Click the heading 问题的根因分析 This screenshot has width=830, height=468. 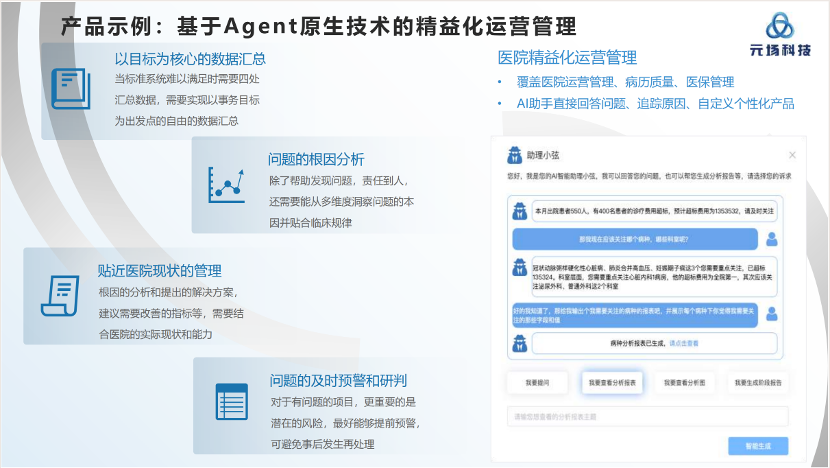point(316,159)
